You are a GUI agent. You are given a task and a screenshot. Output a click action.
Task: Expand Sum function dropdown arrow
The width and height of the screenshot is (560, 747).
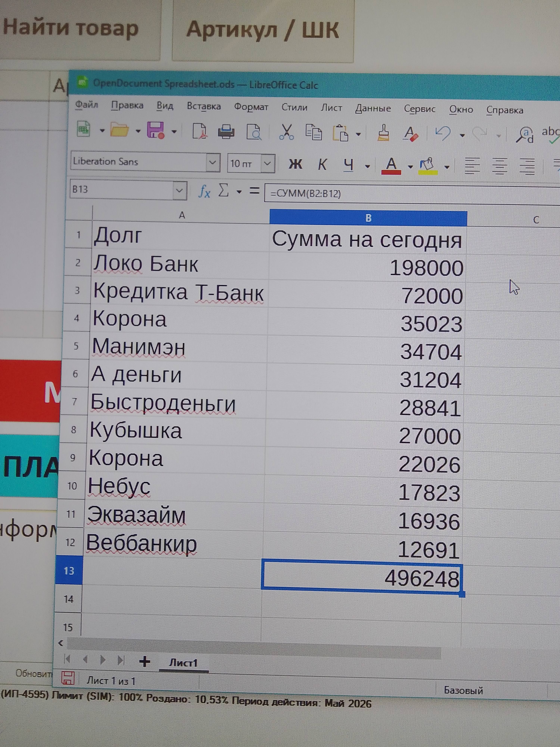(x=239, y=192)
